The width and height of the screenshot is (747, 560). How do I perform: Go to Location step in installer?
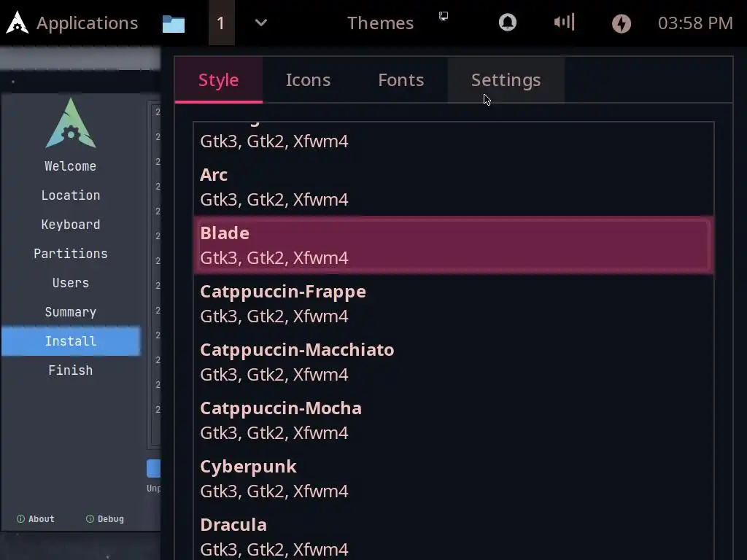point(71,195)
